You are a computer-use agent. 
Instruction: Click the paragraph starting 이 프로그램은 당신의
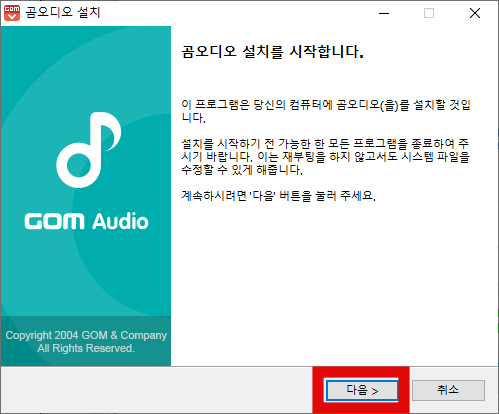pos(326,111)
